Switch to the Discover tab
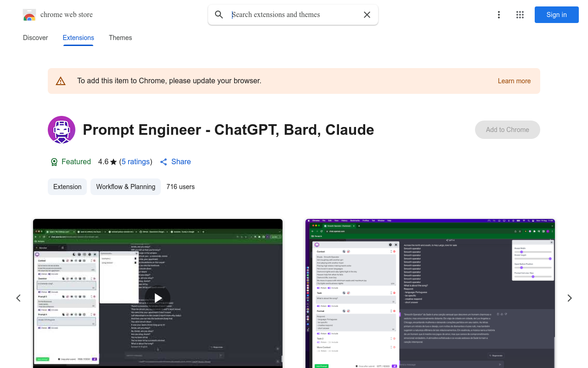The image size is (588, 368). (35, 38)
